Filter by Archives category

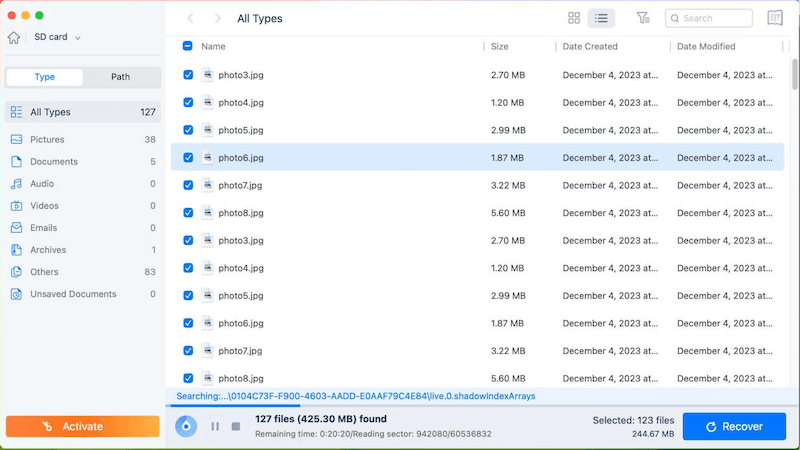click(x=83, y=250)
